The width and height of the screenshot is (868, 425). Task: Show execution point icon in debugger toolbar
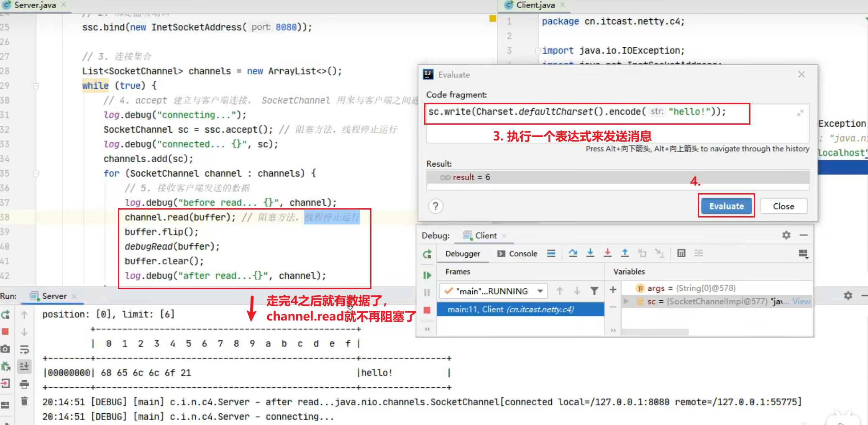(x=551, y=253)
